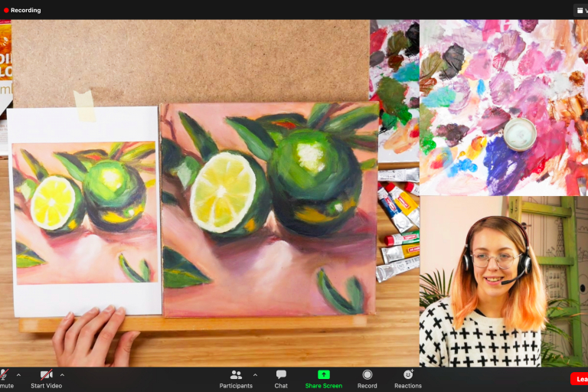Screen dimensions: 588x392
Task: Click the Share Screen text label
Action: click(x=323, y=386)
